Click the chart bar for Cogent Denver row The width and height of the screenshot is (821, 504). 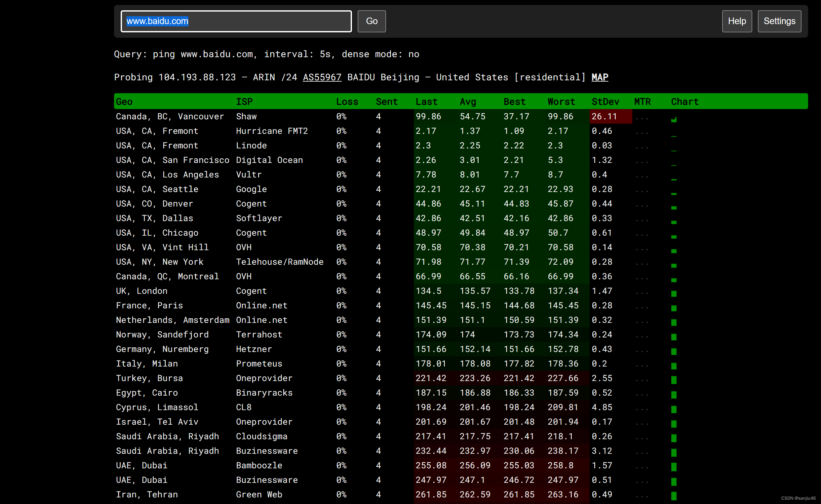(x=674, y=208)
